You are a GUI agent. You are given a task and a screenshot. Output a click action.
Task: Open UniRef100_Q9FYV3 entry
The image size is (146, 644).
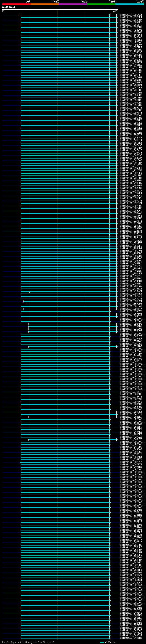point(131,113)
